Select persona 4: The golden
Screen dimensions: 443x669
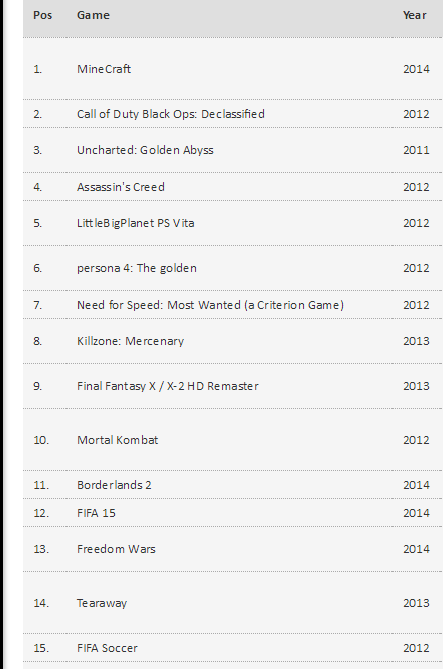[x=137, y=268]
